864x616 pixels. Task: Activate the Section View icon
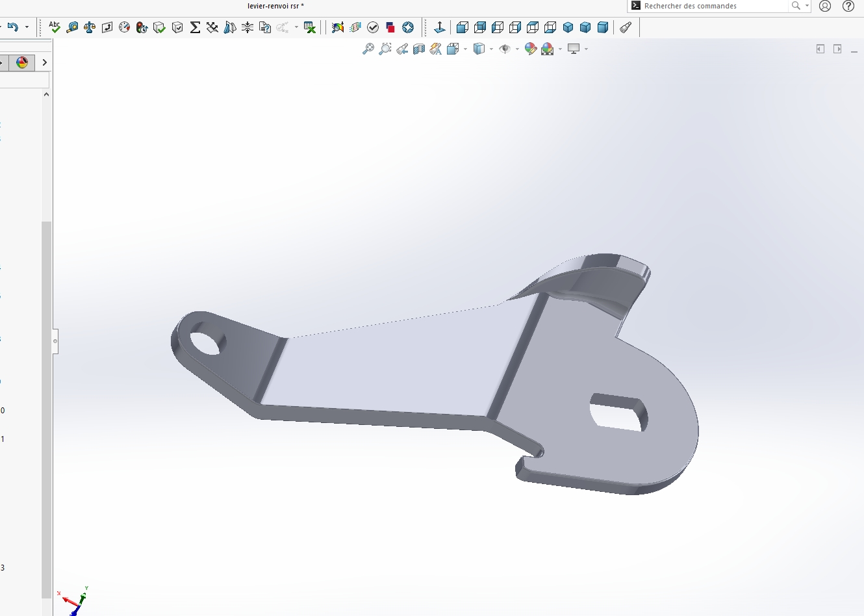point(419,49)
